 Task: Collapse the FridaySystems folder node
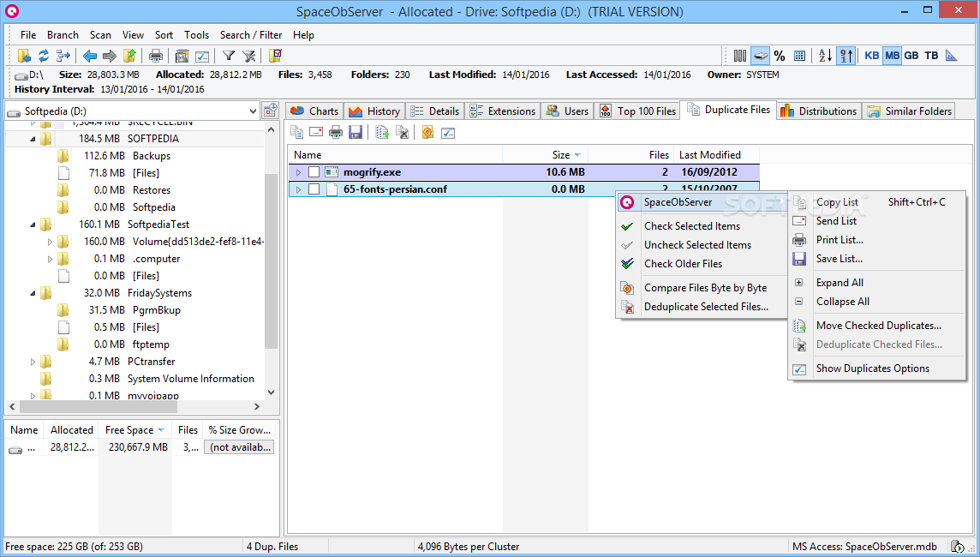33,293
